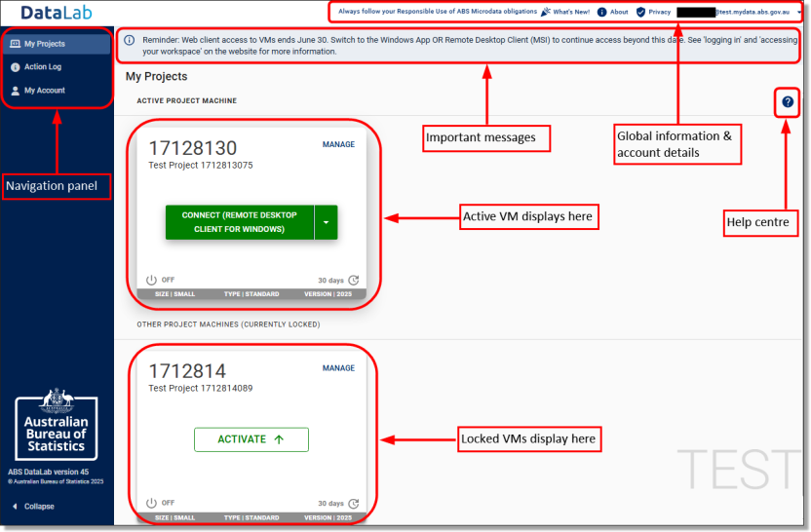The width and height of the screenshot is (811, 532).
Task: Click the Australian Bureau of Statistics logo
Action: click(57, 425)
